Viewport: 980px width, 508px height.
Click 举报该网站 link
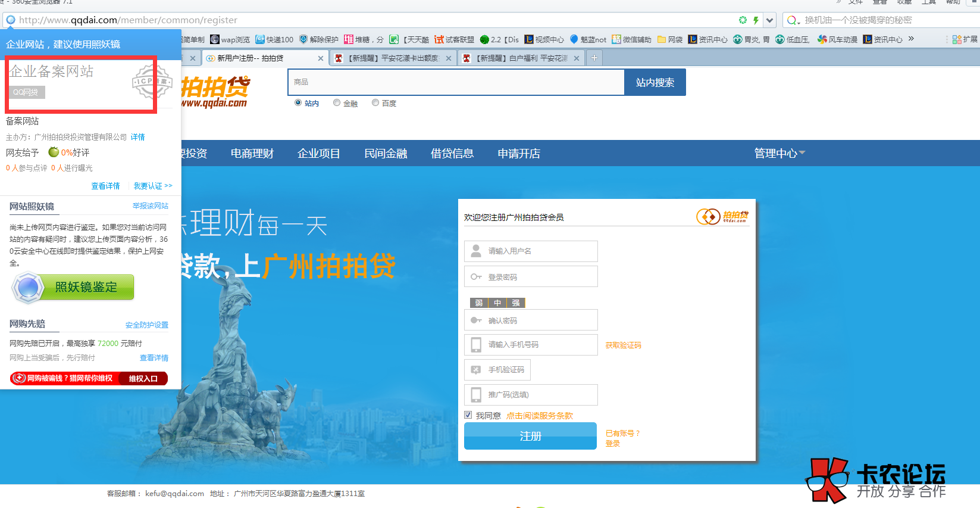click(x=151, y=206)
